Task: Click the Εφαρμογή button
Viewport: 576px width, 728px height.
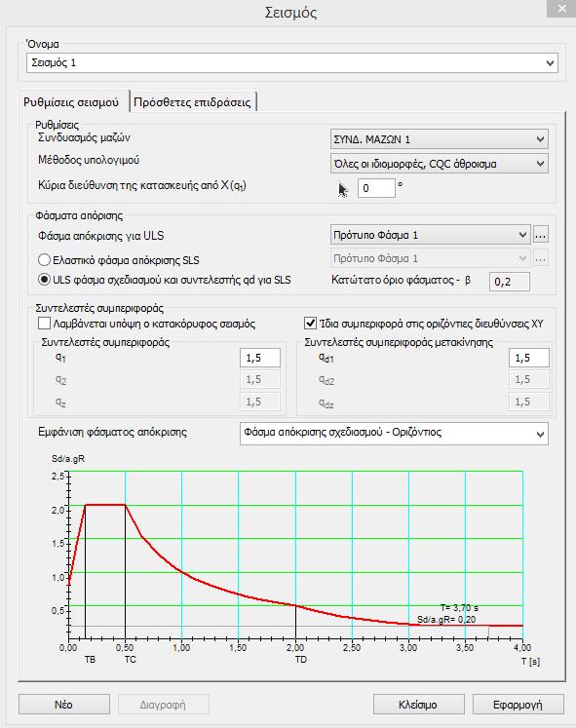Action: (518, 705)
